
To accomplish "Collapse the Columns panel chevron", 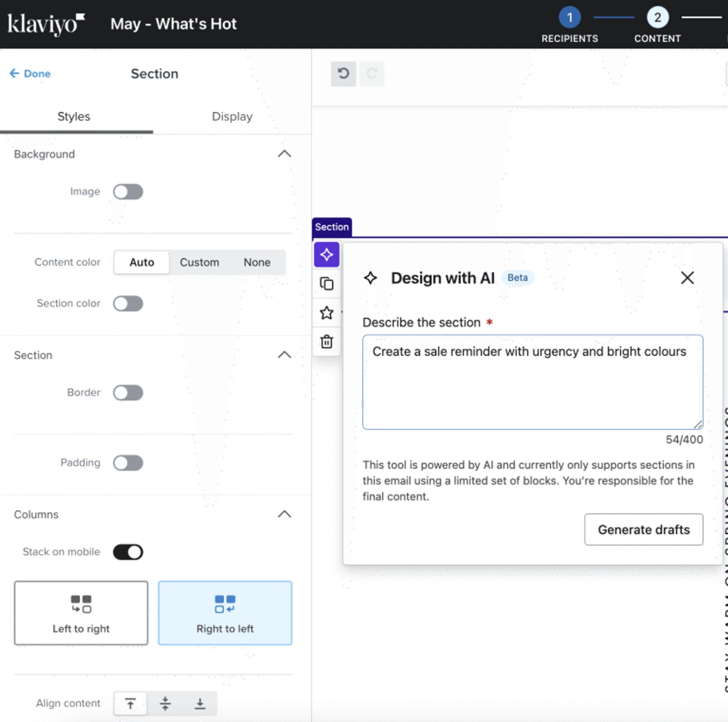I will (x=284, y=514).
